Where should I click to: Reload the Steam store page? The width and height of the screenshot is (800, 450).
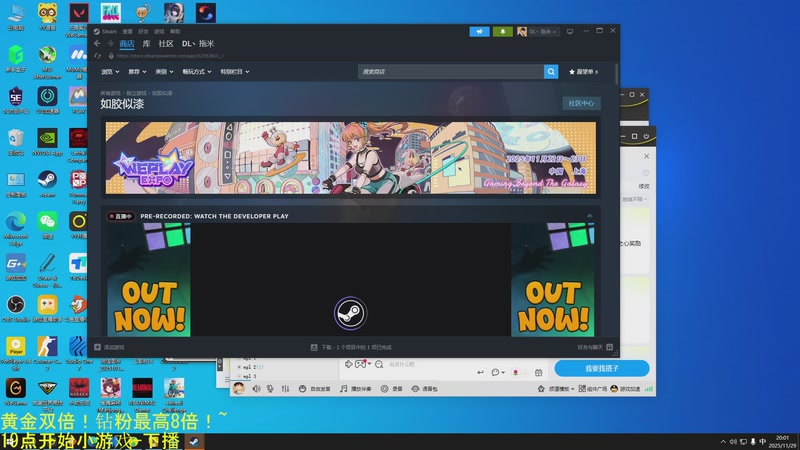click(97, 56)
